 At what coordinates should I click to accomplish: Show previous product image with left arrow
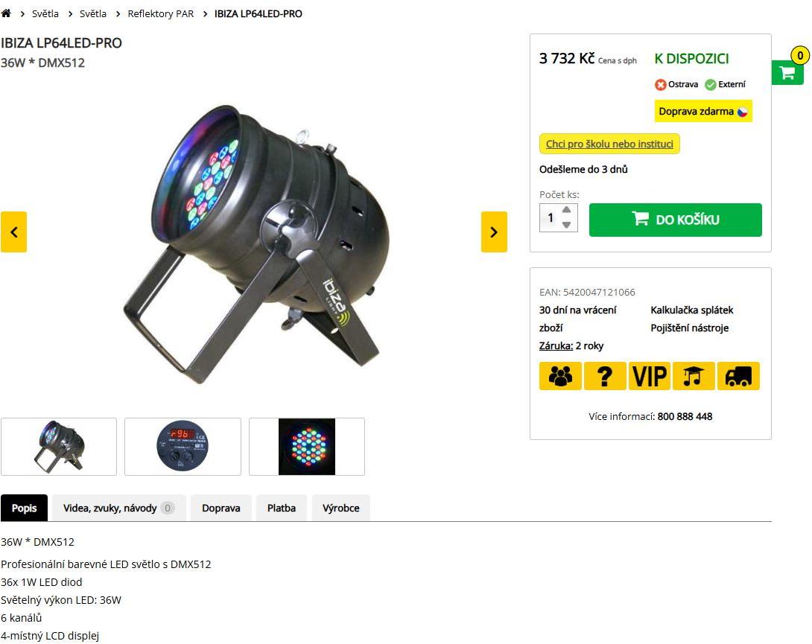pyautogui.click(x=13, y=232)
